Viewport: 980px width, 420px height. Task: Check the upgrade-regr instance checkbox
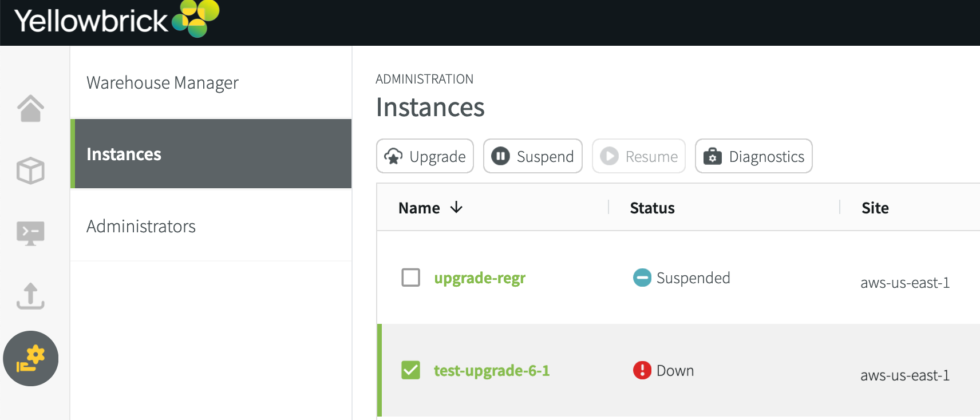(x=410, y=278)
